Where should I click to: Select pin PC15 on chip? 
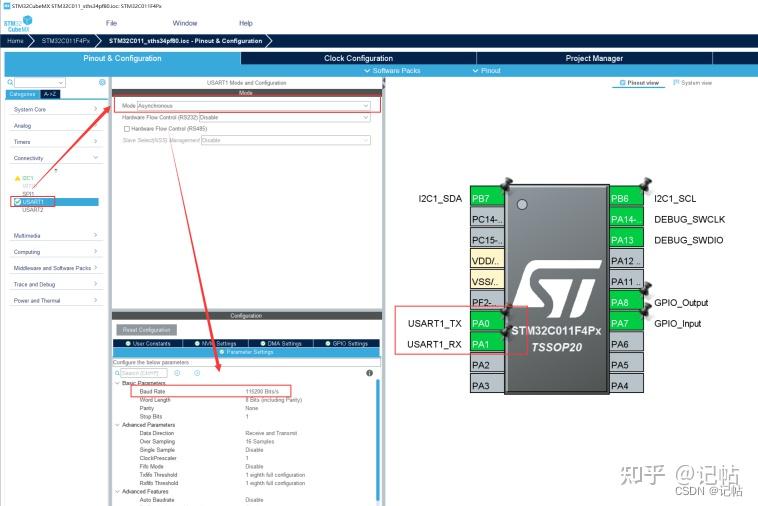487,240
